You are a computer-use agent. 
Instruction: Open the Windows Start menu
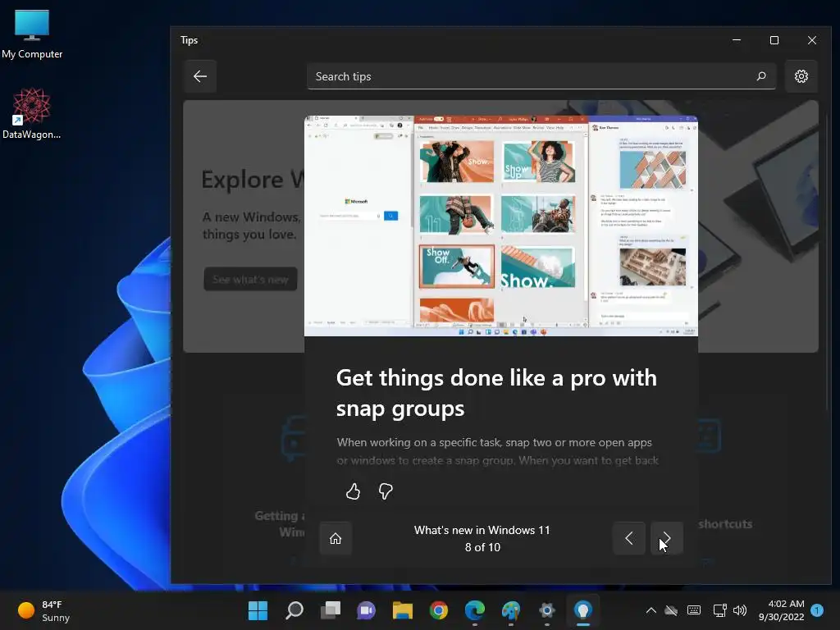click(258, 610)
